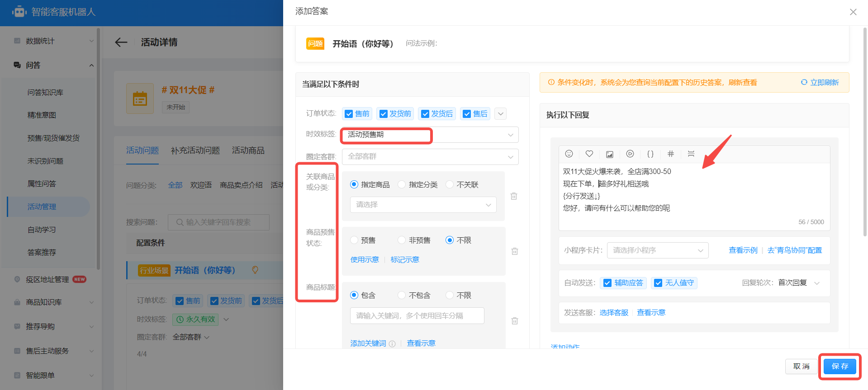868x390 pixels.
Task: Delete the 关联商品或分类 condition with trash icon
Action: pyautogui.click(x=514, y=196)
